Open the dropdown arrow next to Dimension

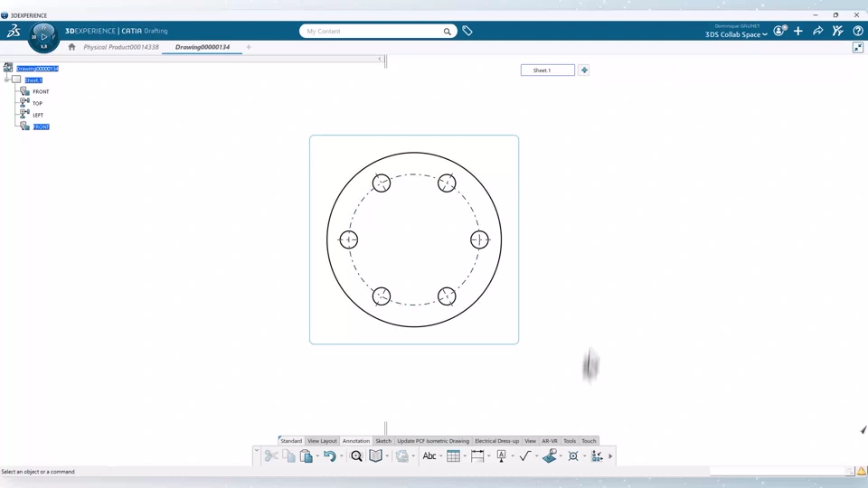click(x=489, y=456)
